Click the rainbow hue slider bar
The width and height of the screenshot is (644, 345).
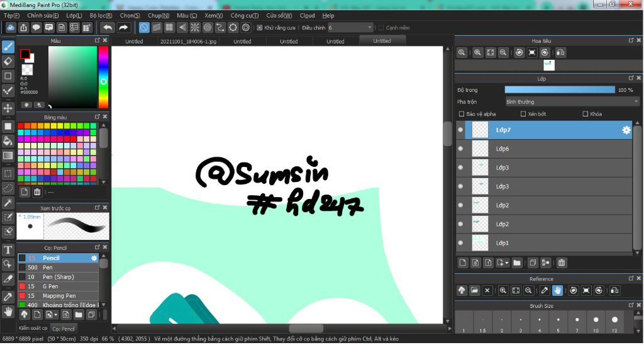103,77
